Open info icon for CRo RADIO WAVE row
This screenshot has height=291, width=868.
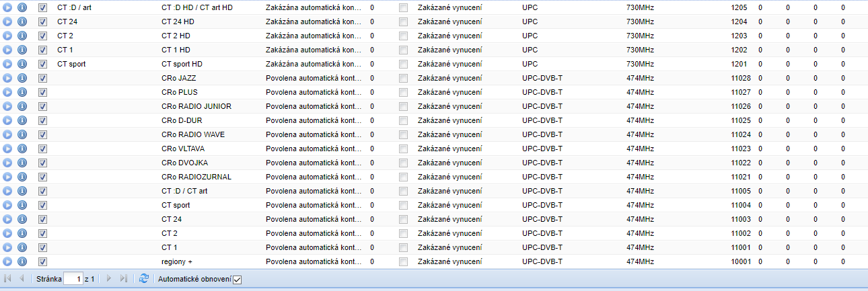tap(22, 134)
